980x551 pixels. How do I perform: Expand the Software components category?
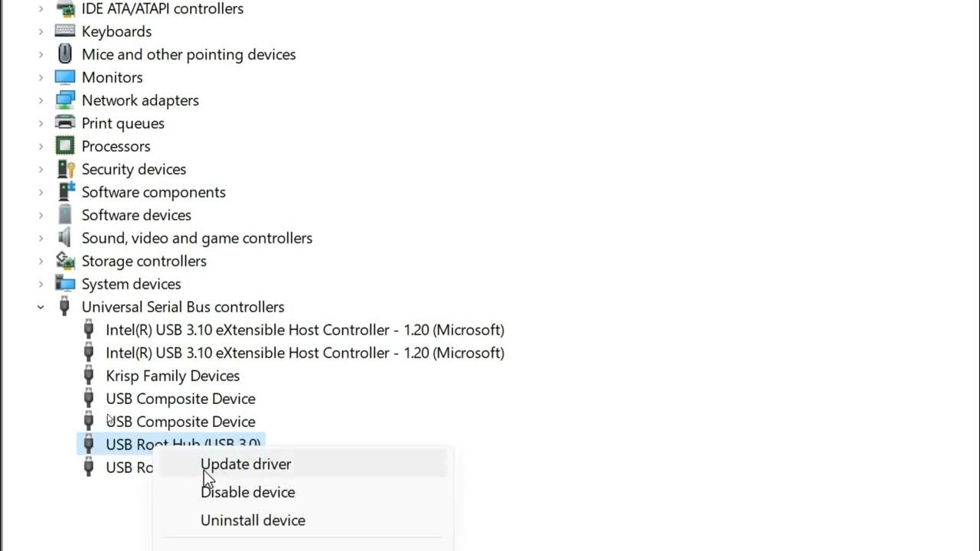click(41, 192)
